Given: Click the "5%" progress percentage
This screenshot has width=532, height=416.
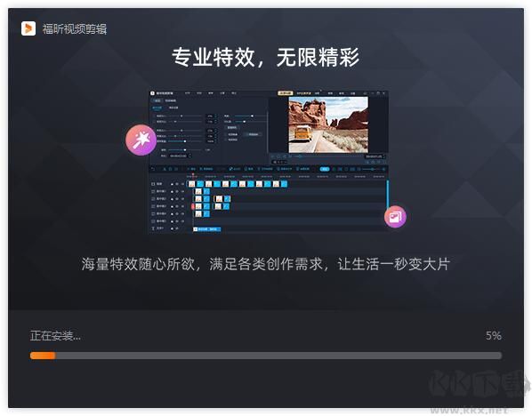Looking at the screenshot, I should tap(494, 336).
